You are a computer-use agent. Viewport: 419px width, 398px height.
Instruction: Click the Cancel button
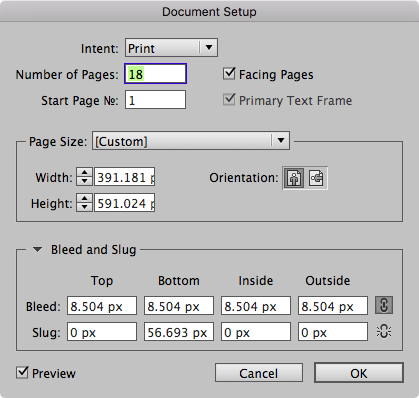(259, 373)
